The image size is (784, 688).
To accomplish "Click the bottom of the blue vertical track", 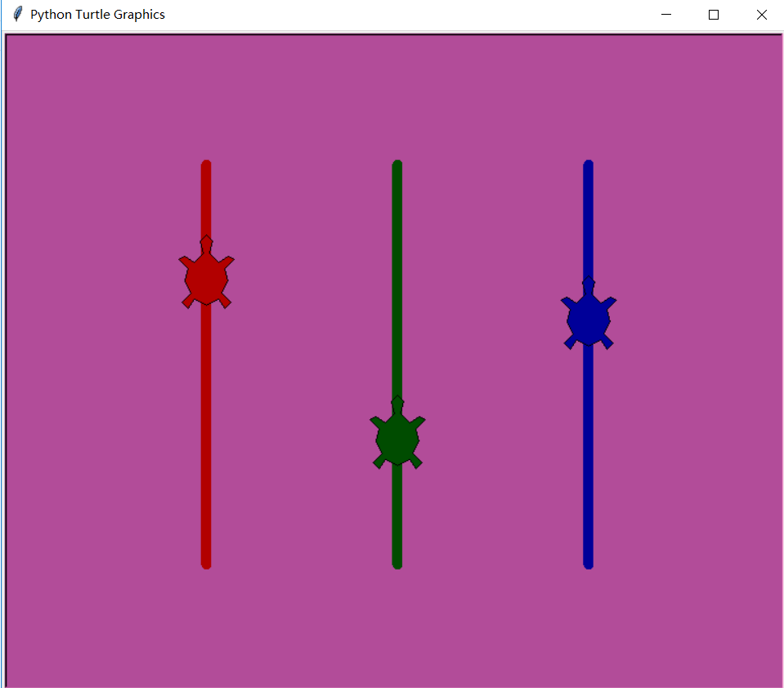I will [588, 564].
